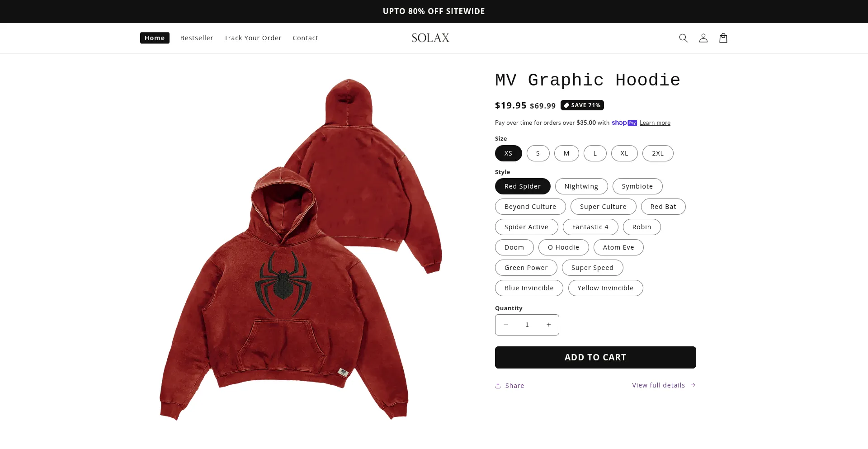Open the View full details link
Screen dimensions: 868x449
664,385
